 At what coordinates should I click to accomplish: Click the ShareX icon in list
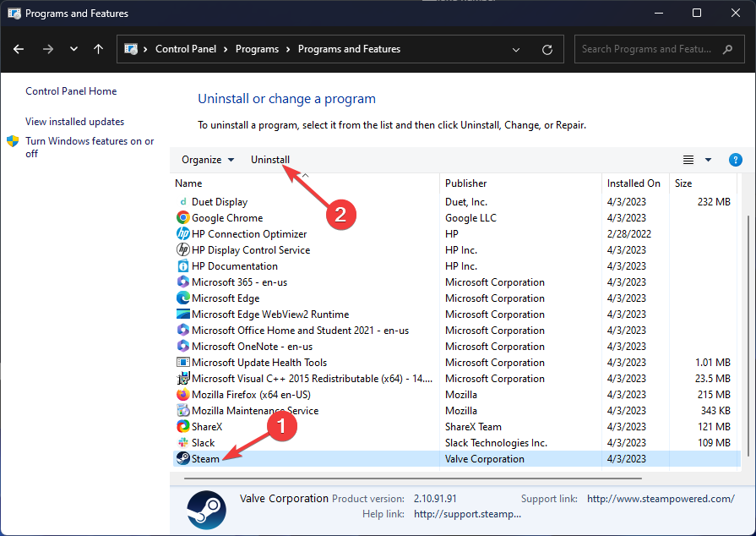[182, 426]
